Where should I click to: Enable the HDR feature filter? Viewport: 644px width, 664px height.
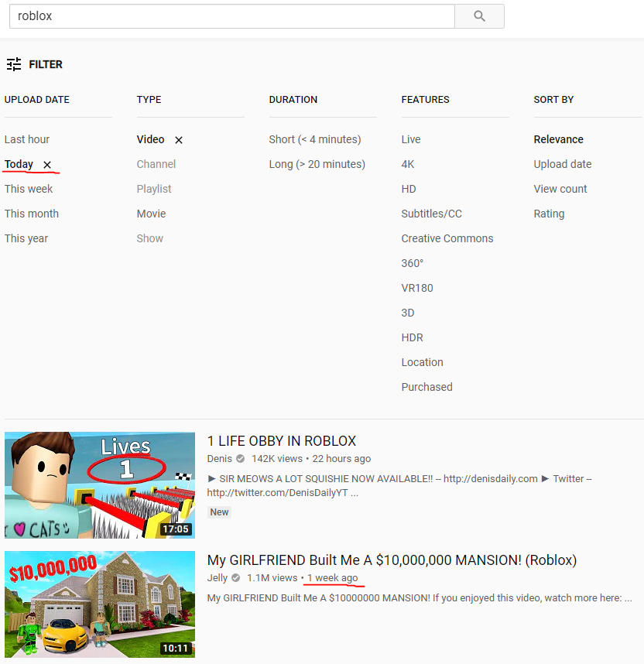pyautogui.click(x=412, y=337)
